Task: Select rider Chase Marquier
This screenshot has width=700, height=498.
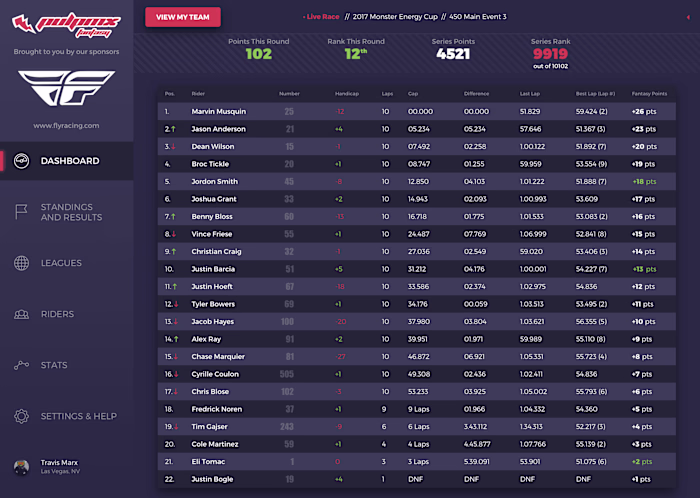Action: tap(218, 357)
